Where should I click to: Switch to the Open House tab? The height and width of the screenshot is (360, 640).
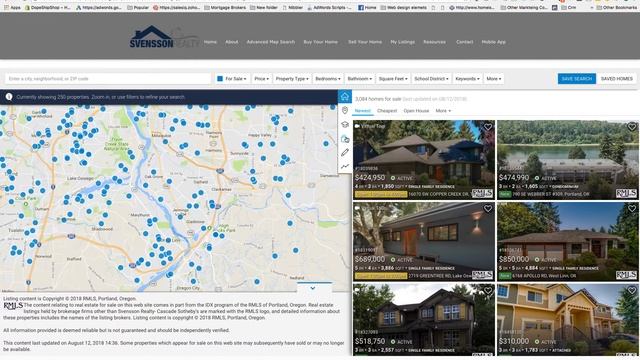416,111
